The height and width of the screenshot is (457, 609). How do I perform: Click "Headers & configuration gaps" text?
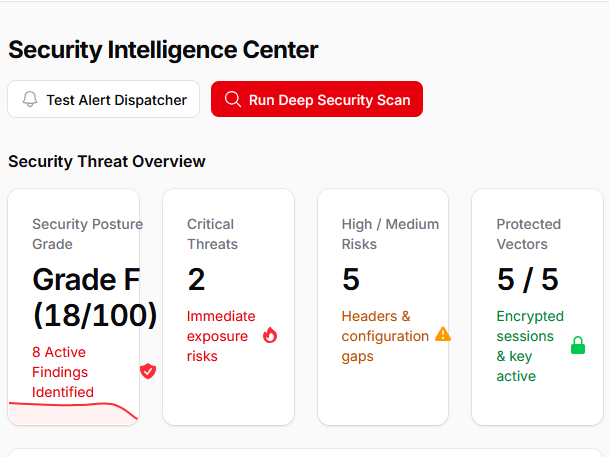(385, 336)
